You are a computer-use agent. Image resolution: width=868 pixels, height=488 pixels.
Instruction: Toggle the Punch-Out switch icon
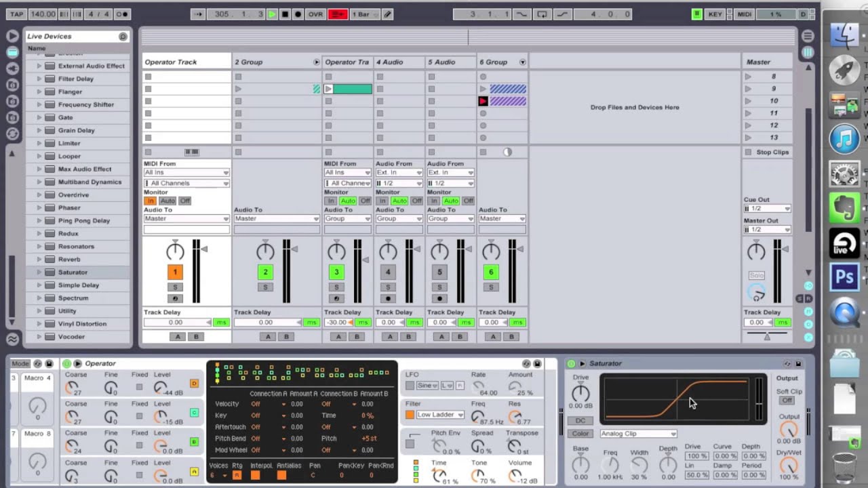[564, 14]
